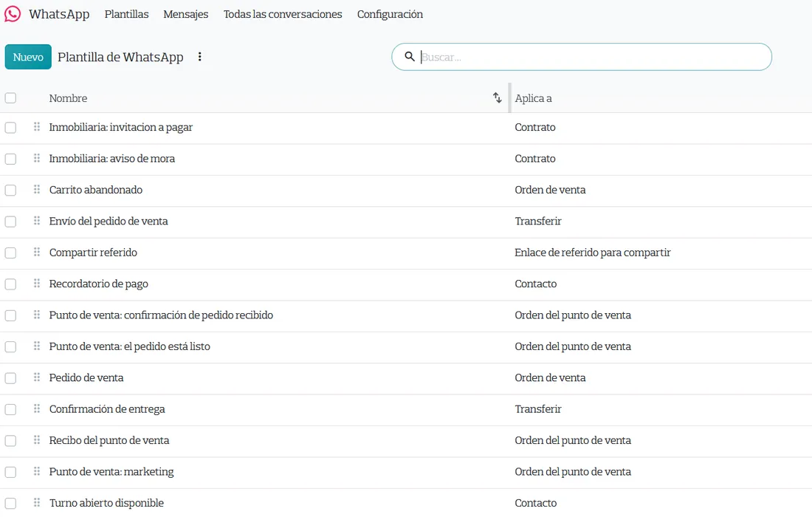
Task: Open template Carrito abandonado
Action: (96, 190)
